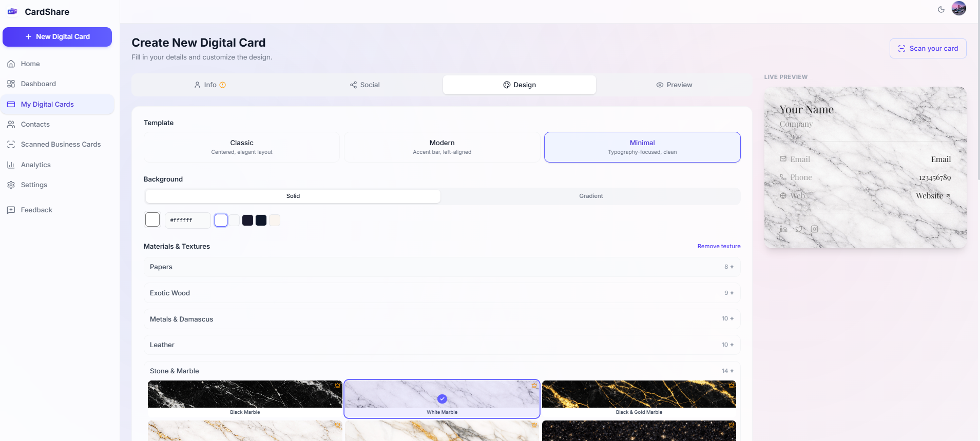The image size is (980, 441).
Task: Open the large white color picker swatch
Action: (x=152, y=219)
